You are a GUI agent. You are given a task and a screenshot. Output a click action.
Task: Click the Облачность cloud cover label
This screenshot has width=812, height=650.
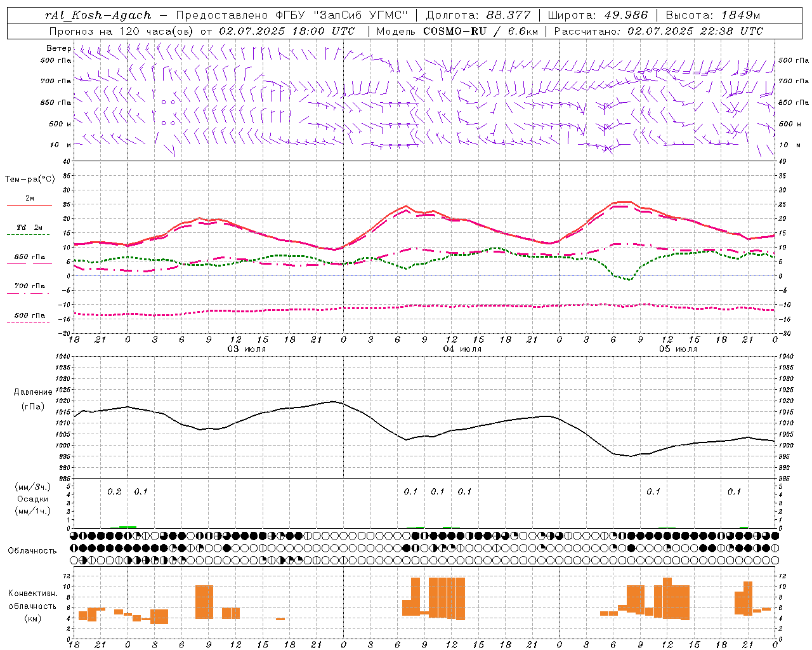32,550
